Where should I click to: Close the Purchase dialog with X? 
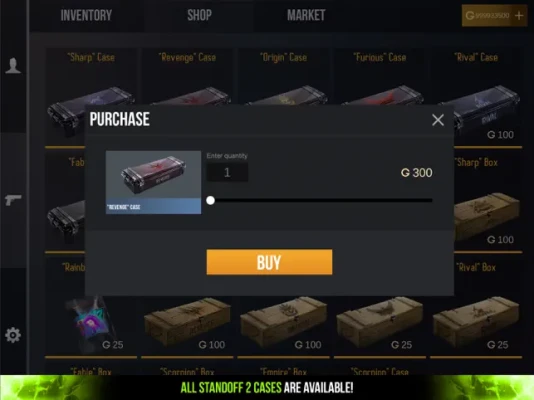438,120
